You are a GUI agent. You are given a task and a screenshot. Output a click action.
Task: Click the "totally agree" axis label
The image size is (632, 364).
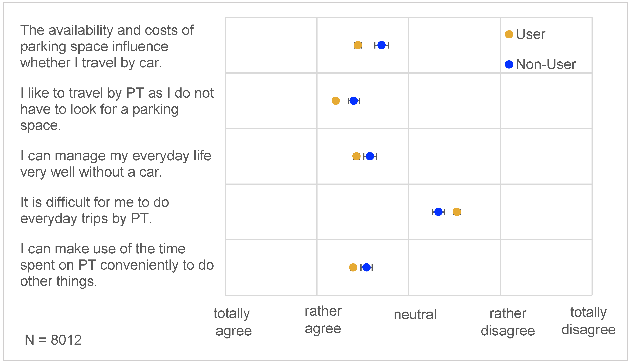pyautogui.click(x=233, y=322)
